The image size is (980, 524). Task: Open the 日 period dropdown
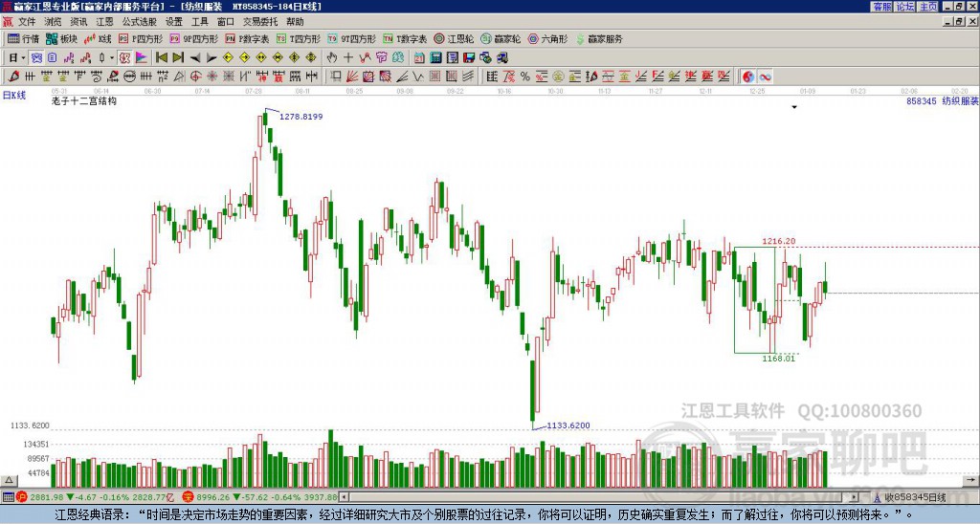[17, 57]
